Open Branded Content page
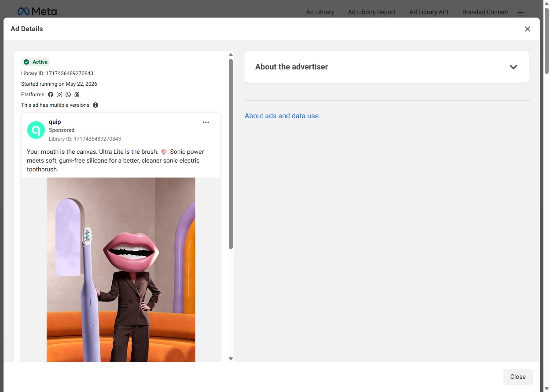 pyautogui.click(x=485, y=12)
